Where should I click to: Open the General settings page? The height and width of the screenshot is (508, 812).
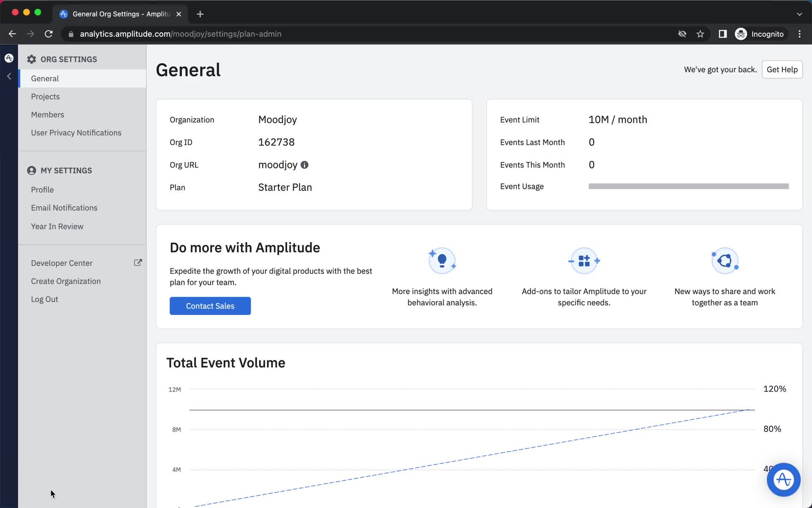(x=82, y=78)
